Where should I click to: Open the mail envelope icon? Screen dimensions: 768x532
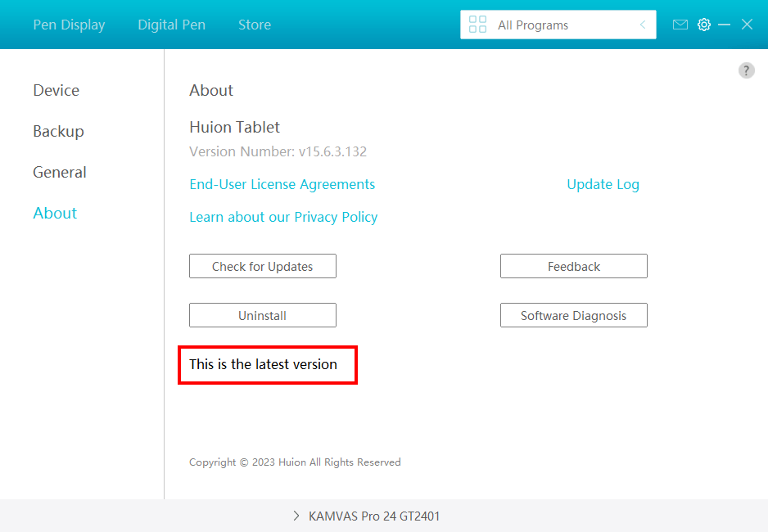[x=680, y=25]
